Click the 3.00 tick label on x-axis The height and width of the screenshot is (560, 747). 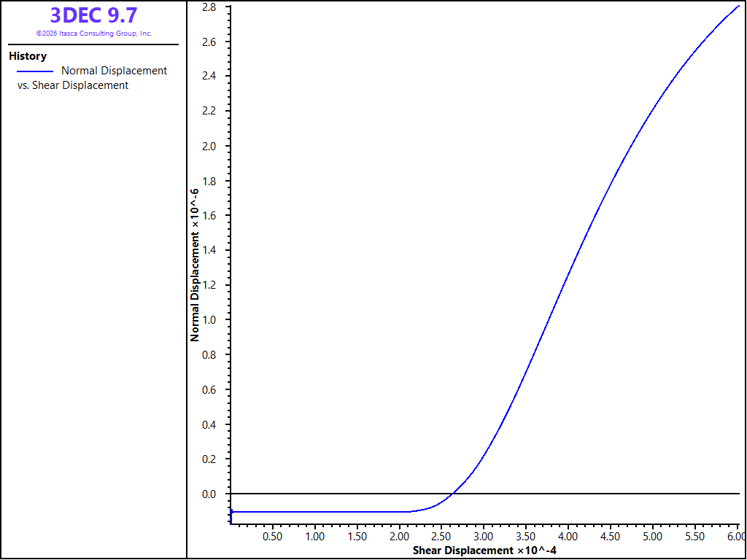[x=484, y=536]
